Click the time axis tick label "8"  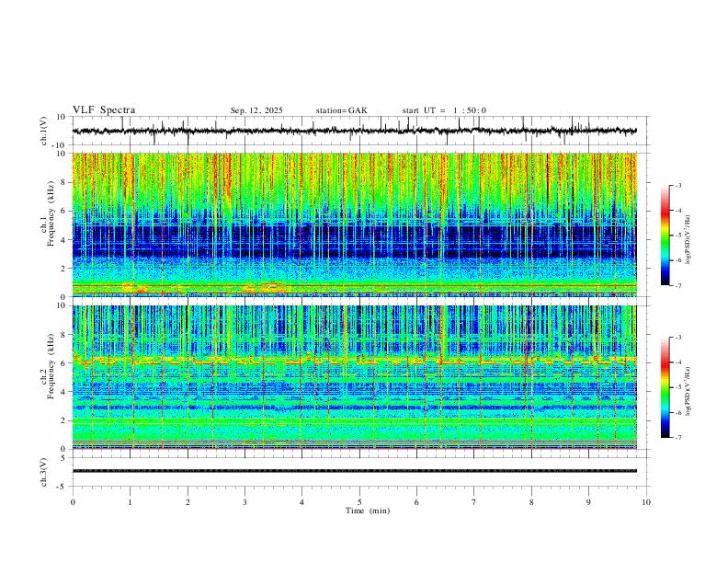coord(531,502)
